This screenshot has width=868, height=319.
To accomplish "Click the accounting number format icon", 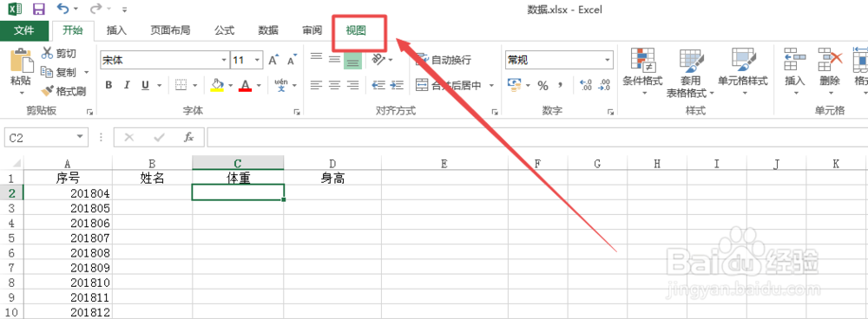I will (x=515, y=85).
